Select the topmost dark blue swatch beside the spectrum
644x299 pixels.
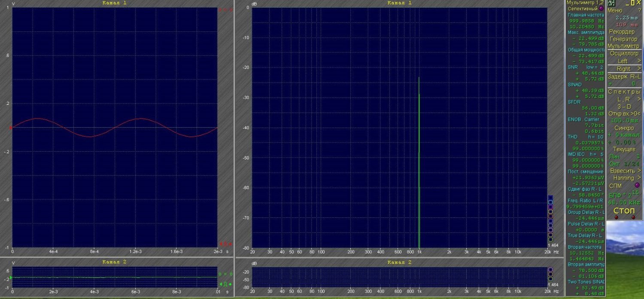click(x=550, y=197)
